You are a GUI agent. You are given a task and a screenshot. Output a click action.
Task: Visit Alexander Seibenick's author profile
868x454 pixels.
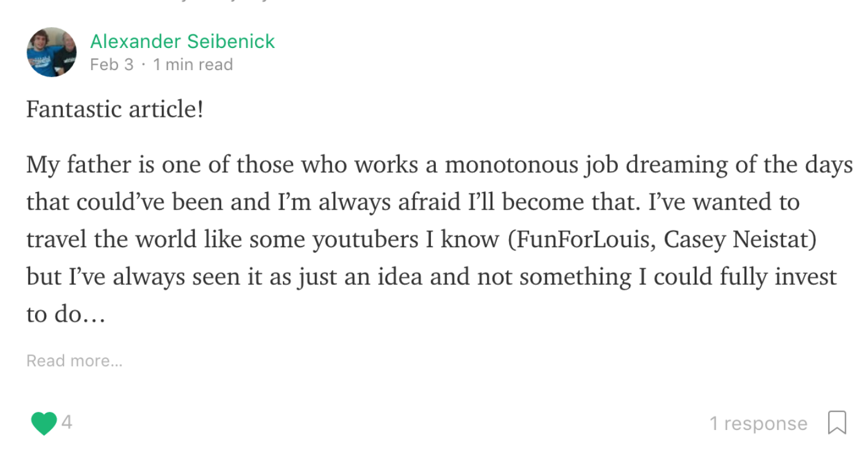coord(183,41)
